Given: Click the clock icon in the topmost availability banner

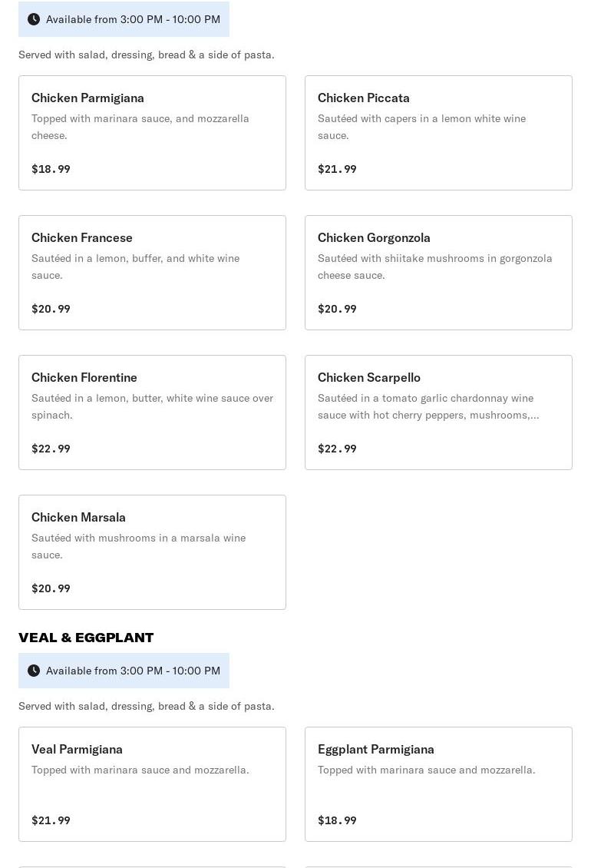Looking at the screenshot, I should (x=34, y=19).
